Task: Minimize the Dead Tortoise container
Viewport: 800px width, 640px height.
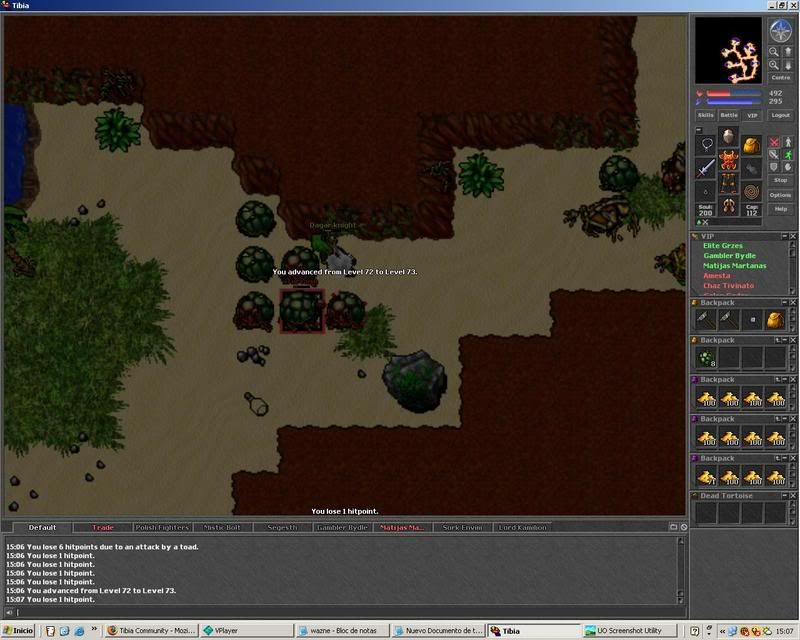Action: tap(785, 496)
